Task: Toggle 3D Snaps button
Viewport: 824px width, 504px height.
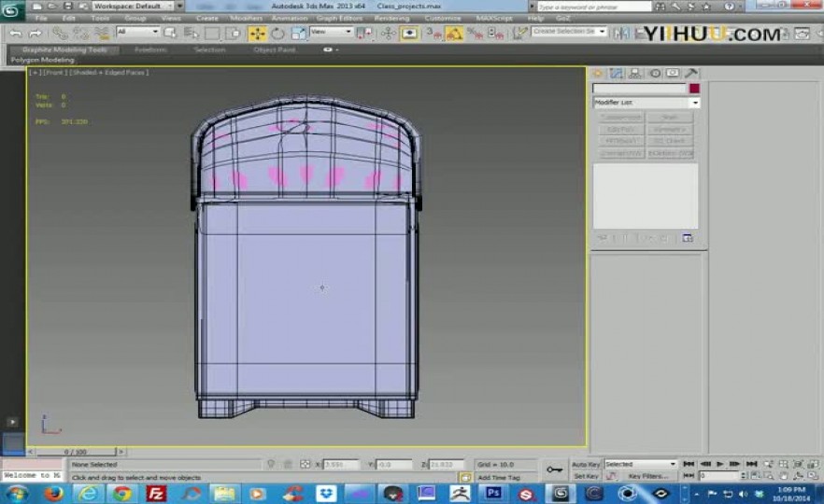Action: (x=433, y=34)
